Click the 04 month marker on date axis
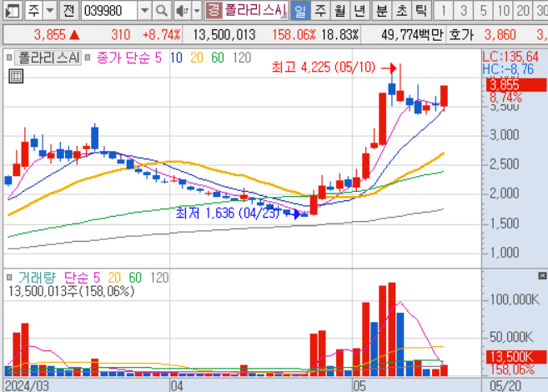This screenshot has height=392, width=548. [x=177, y=385]
